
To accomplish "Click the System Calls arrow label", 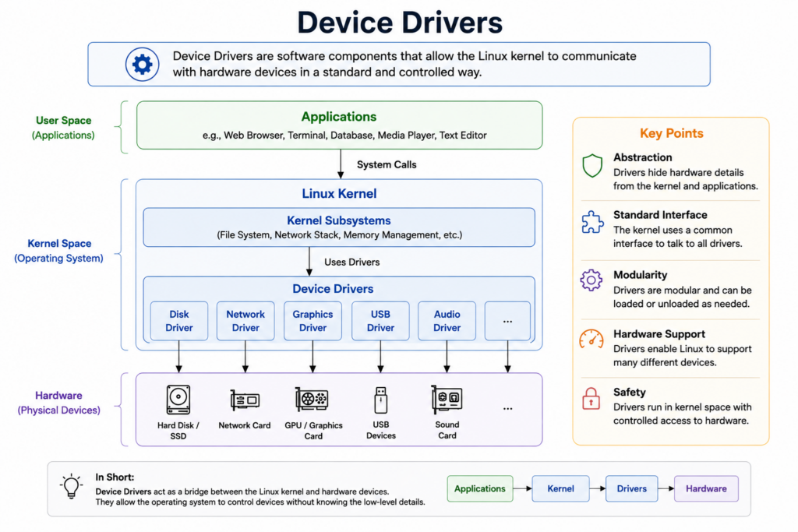I will coord(387,165).
